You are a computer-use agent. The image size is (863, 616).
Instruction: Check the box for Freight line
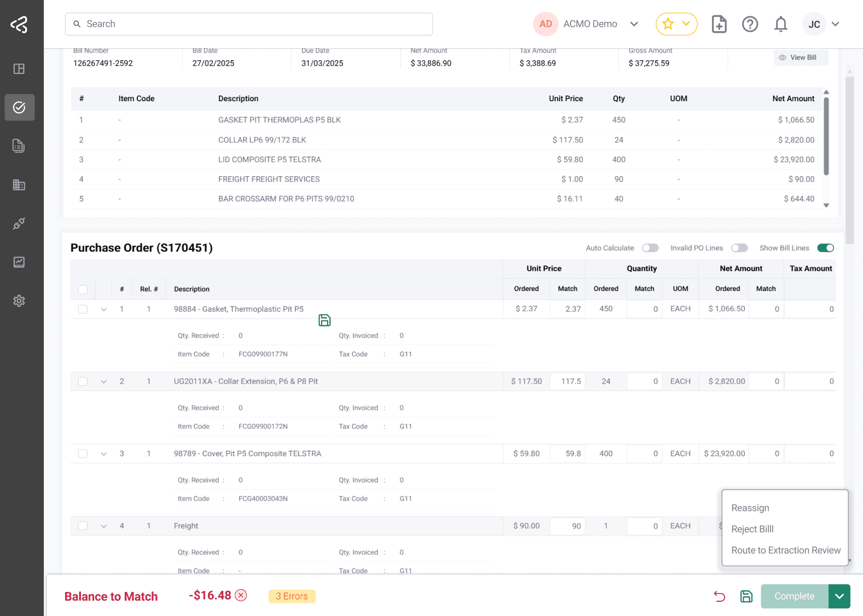83,526
